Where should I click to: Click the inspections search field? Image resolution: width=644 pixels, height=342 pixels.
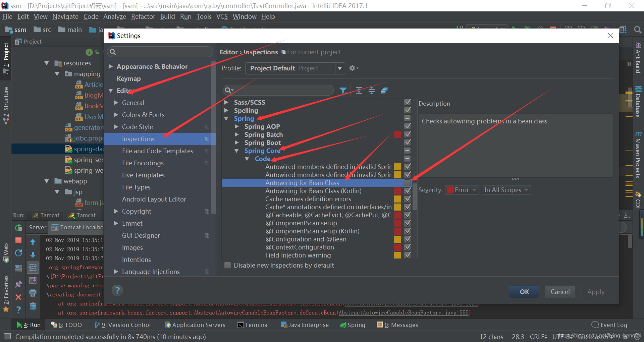pos(278,90)
